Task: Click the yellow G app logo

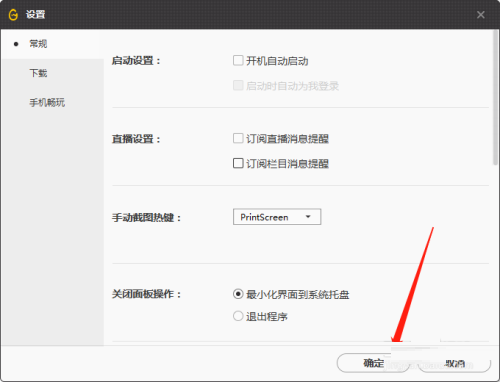Action: [13, 15]
